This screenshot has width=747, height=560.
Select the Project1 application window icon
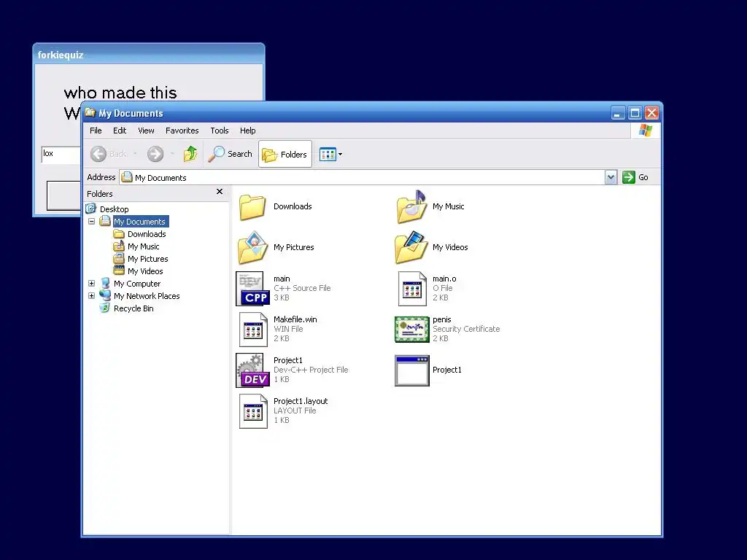[x=412, y=370]
